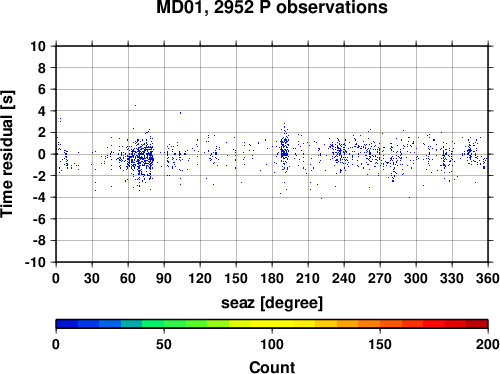Screen dimensions: 500x374
Task: Select the dark red colorbar segment at 200
Action: [x=477, y=324]
